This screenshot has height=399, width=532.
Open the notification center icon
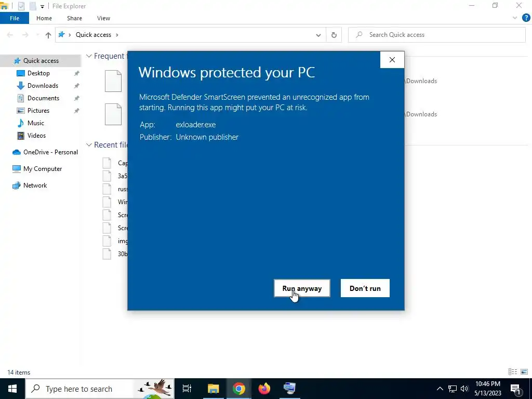click(x=516, y=389)
